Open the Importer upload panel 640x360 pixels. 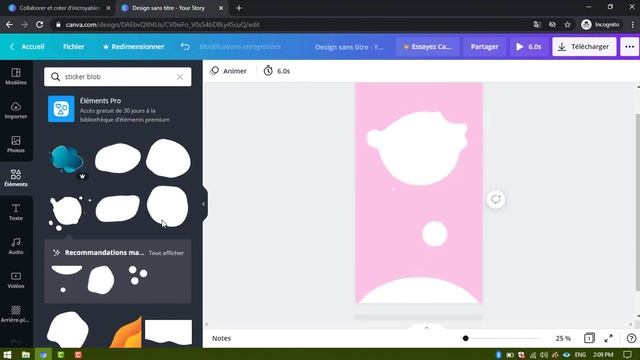click(16, 110)
